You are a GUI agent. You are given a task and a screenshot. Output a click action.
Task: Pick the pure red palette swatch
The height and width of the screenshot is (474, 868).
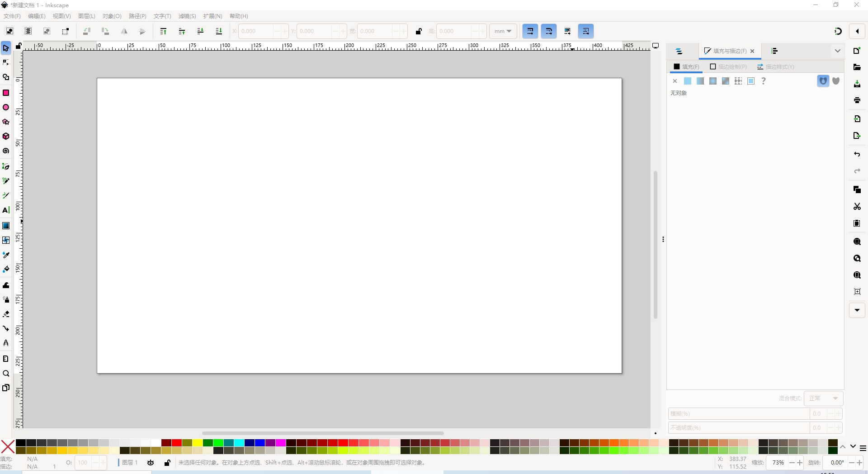click(177, 443)
